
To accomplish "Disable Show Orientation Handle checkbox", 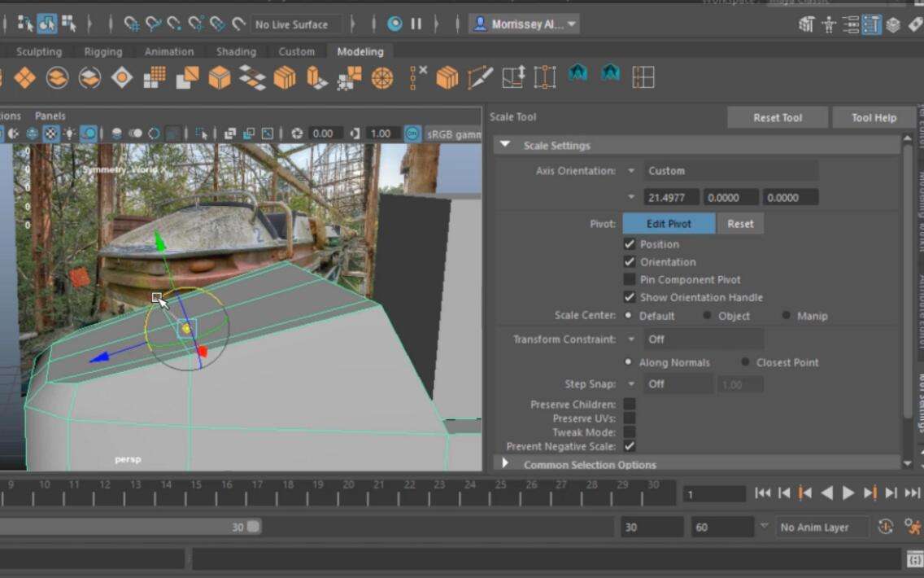I will click(630, 297).
